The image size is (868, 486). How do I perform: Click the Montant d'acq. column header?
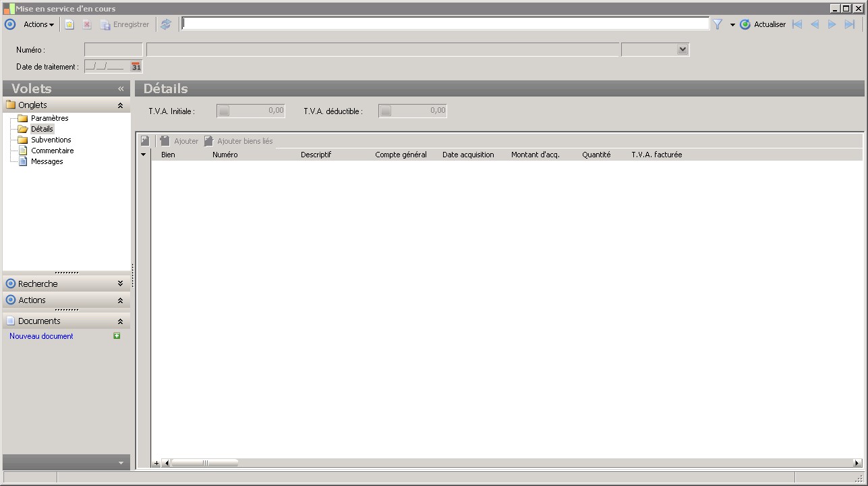(x=536, y=155)
